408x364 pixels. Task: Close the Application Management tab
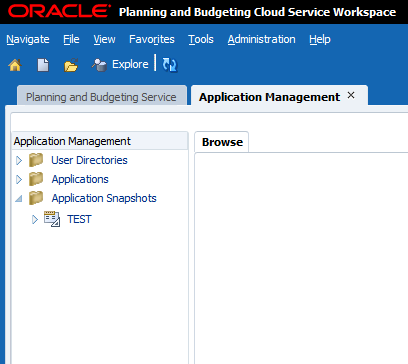(x=351, y=95)
